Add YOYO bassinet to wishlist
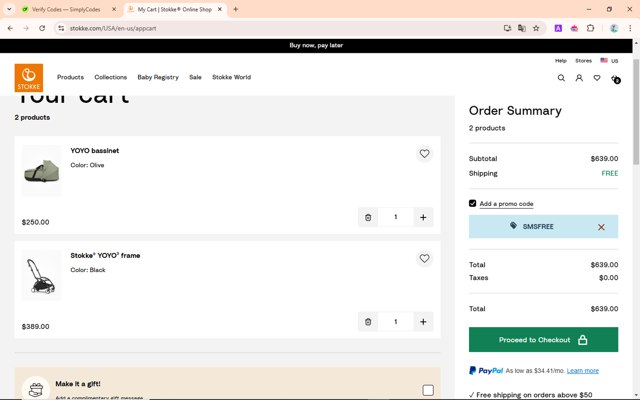This screenshot has height=400, width=640. click(424, 153)
